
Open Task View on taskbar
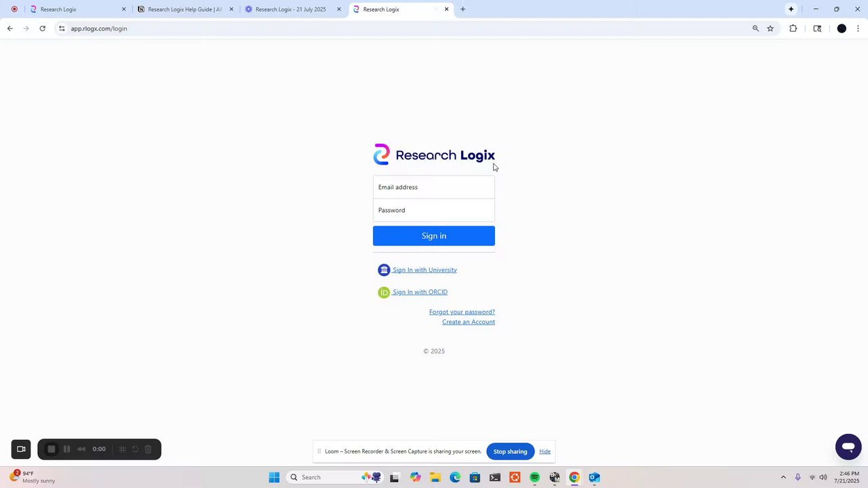click(x=395, y=477)
